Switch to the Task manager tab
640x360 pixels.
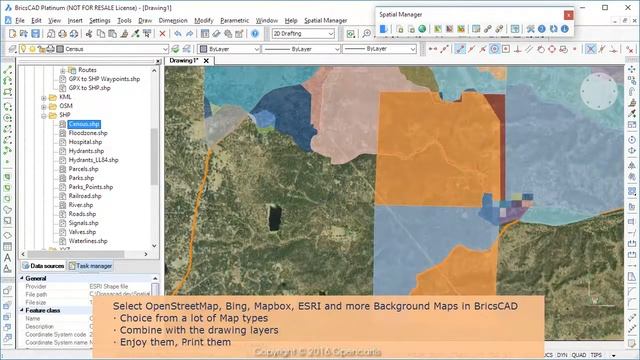[90, 266]
